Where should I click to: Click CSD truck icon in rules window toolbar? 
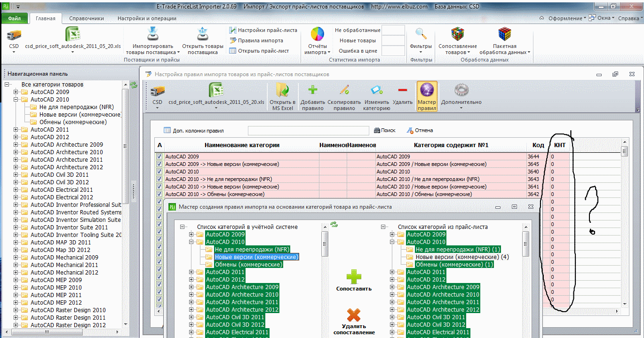pos(157,91)
